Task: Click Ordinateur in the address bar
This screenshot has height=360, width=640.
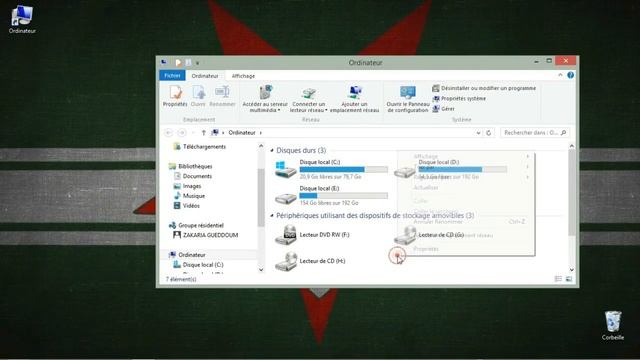Action: tap(242, 133)
